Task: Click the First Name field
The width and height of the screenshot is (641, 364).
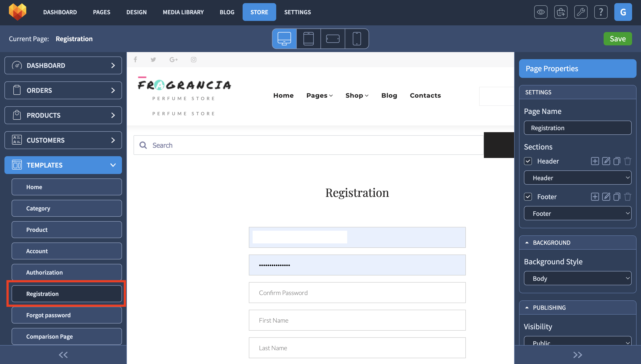Action: pyautogui.click(x=357, y=320)
